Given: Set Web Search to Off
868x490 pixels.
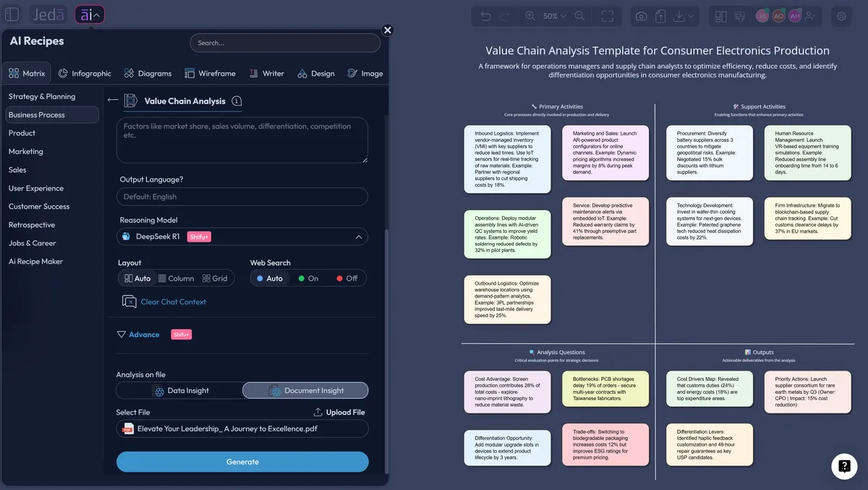Looking at the screenshot, I should tap(347, 278).
